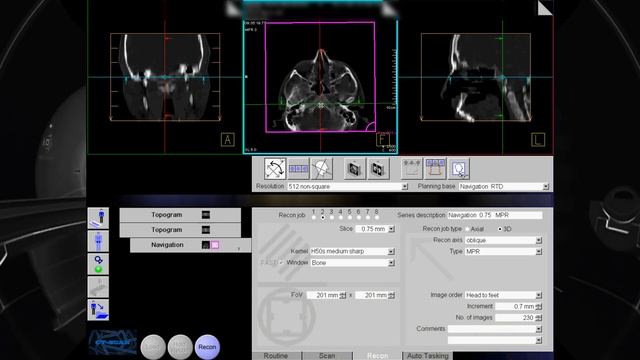Click the pink square icon in Navigation row
Viewport: 640px width, 360px height.
215,245
